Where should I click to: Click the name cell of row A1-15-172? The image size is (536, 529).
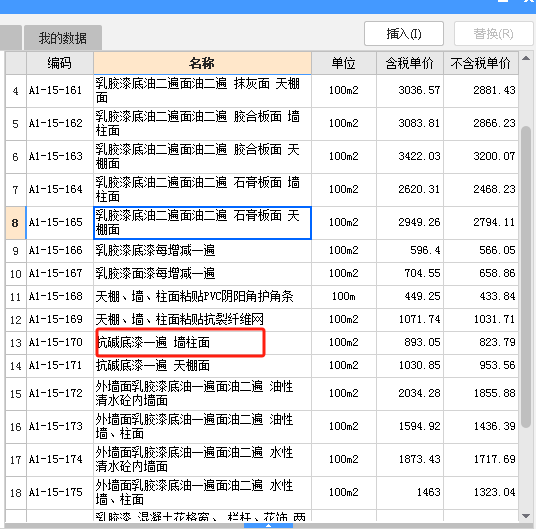click(x=202, y=394)
